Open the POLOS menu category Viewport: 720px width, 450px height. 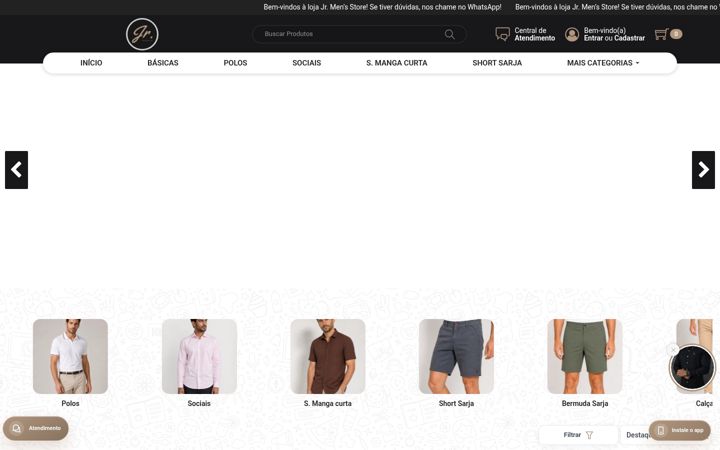pyautogui.click(x=235, y=63)
